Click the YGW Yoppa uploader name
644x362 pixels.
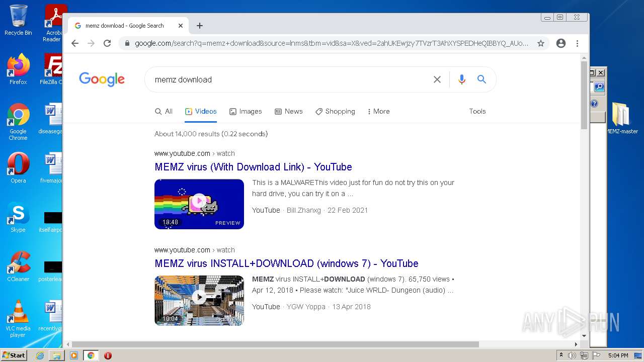306,307
